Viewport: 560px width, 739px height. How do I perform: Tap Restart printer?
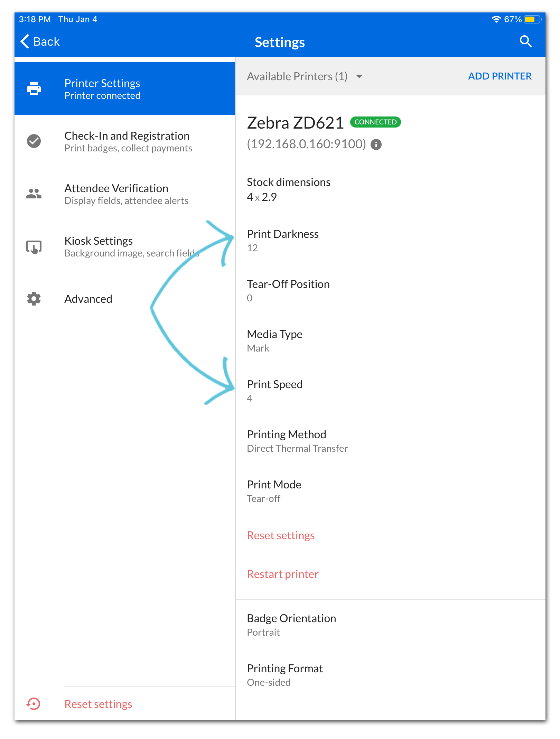[x=283, y=574]
